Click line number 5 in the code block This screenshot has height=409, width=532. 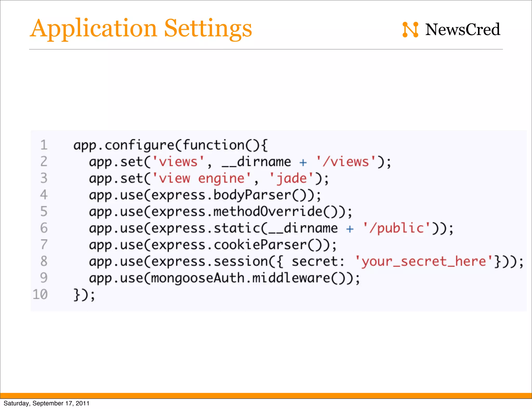click(44, 211)
